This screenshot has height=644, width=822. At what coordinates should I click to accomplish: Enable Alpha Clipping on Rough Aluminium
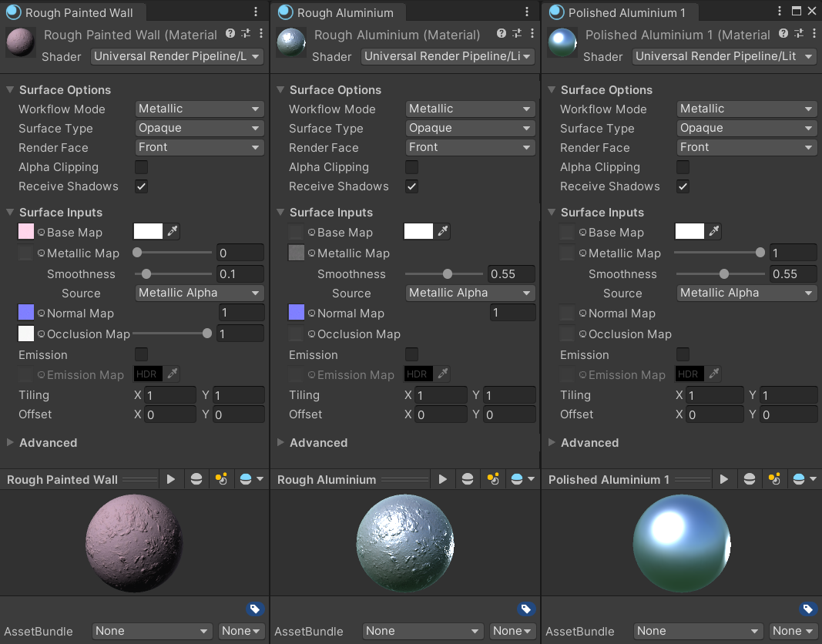(x=411, y=167)
